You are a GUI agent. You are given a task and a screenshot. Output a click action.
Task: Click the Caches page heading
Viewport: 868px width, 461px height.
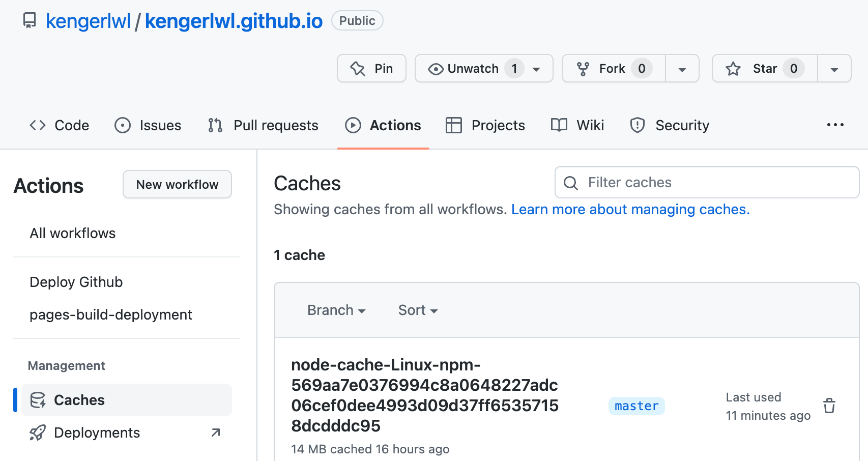307,183
